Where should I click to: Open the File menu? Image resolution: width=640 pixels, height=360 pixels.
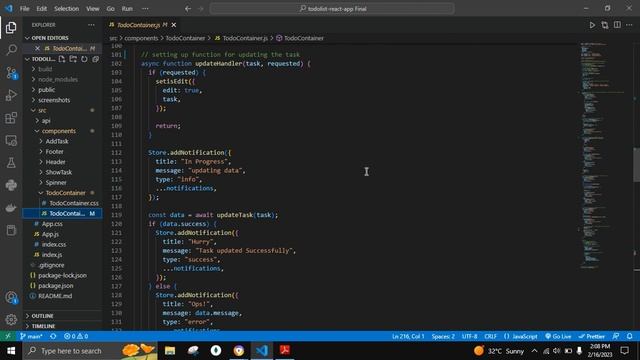click(x=24, y=9)
